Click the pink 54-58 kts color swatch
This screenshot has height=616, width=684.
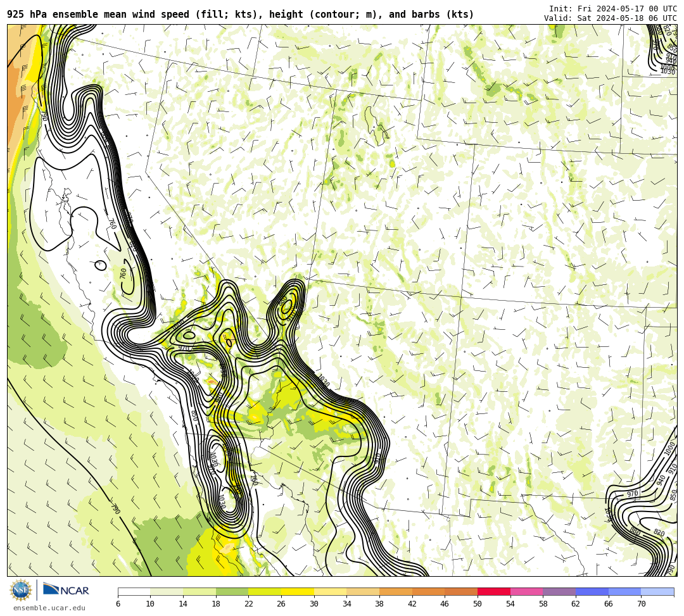click(526, 591)
